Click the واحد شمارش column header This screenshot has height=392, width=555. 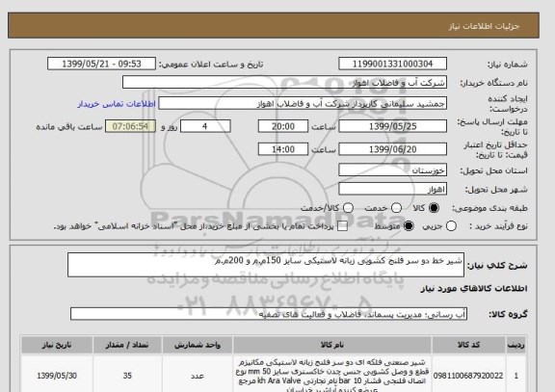(198, 345)
